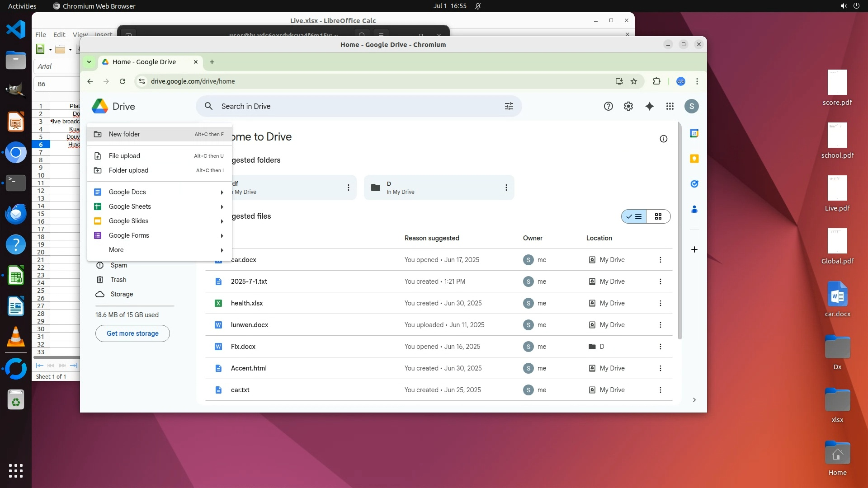This screenshot has width=868, height=488.
Task: Choose File upload from menu
Action: coord(124,156)
